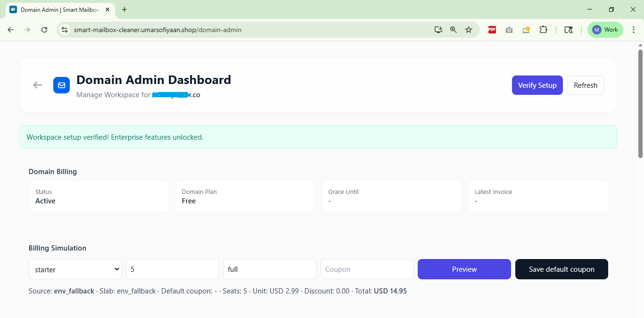Focus the seats field showing 5
644x318 pixels.
point(173,269)
